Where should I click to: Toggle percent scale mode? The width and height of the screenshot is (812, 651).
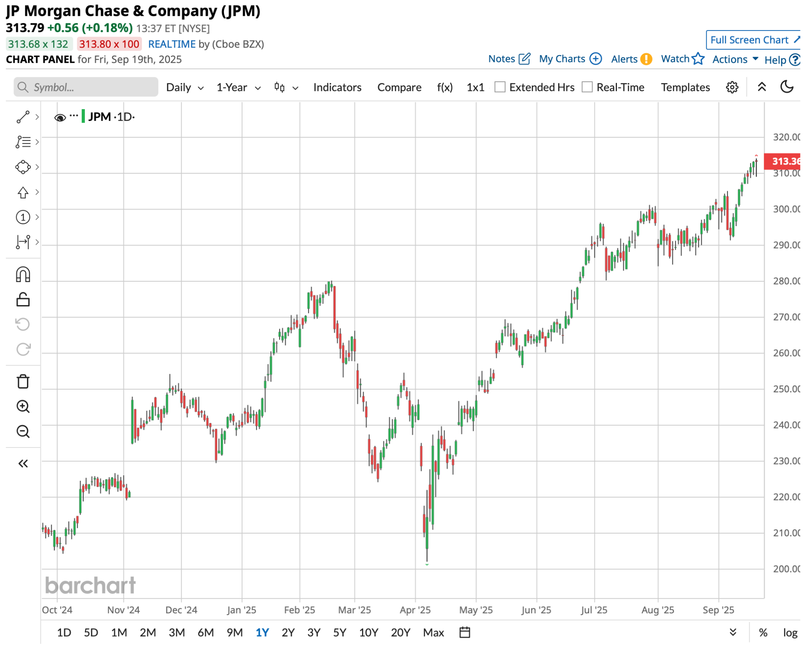pos(763,632)
